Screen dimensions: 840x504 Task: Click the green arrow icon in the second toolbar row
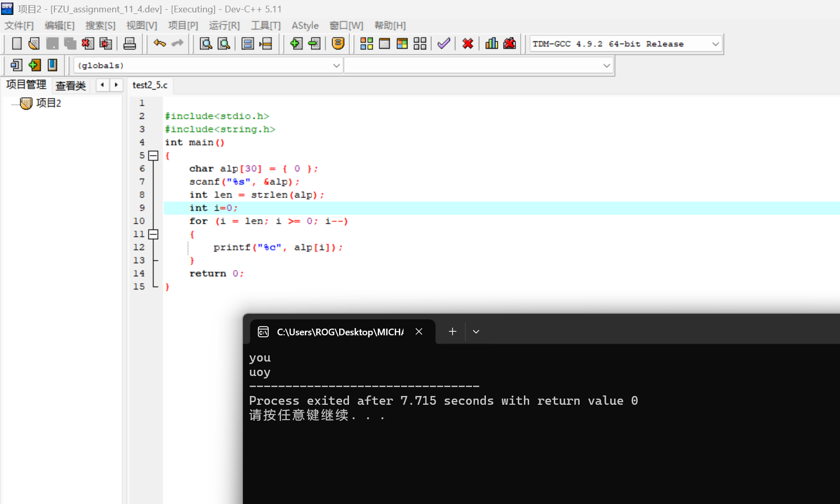point(34,65)
